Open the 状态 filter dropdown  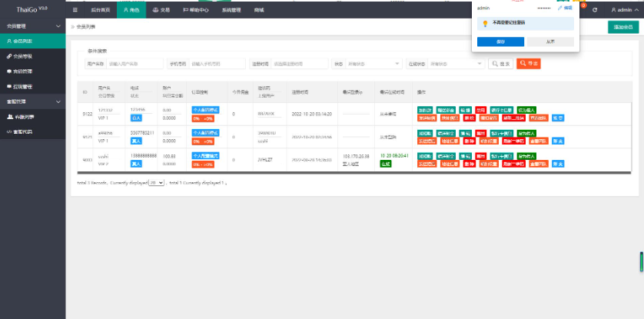373,64
